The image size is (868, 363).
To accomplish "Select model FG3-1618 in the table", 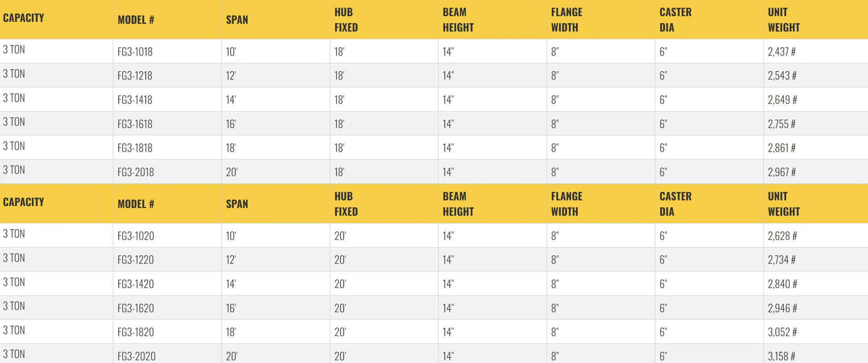I will point(135,124).
